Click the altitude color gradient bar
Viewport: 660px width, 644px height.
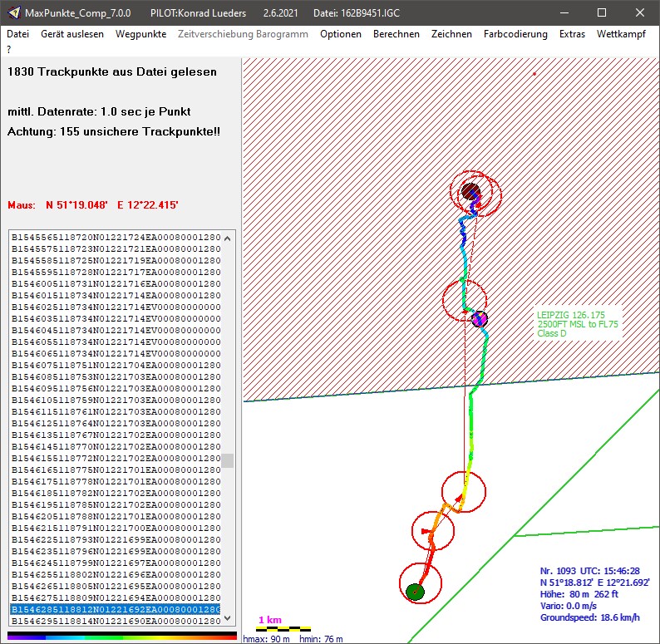click(122, 636)
